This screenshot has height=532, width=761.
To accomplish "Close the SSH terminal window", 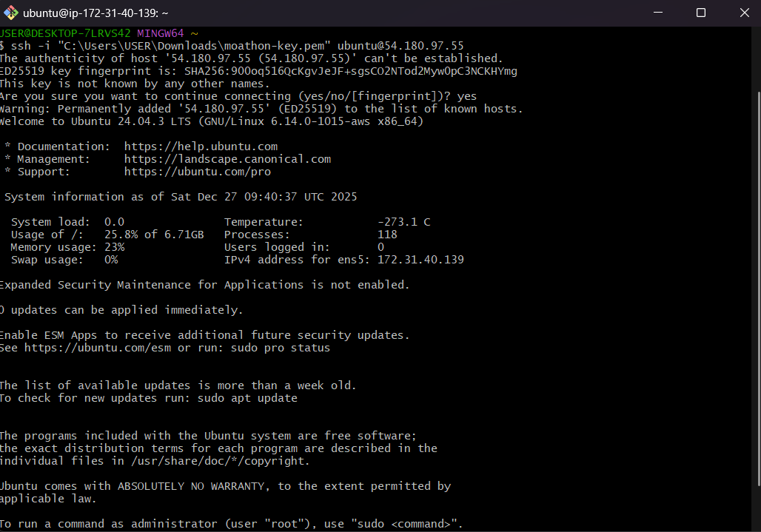I will pyautogui.click(x=742, y=13).
